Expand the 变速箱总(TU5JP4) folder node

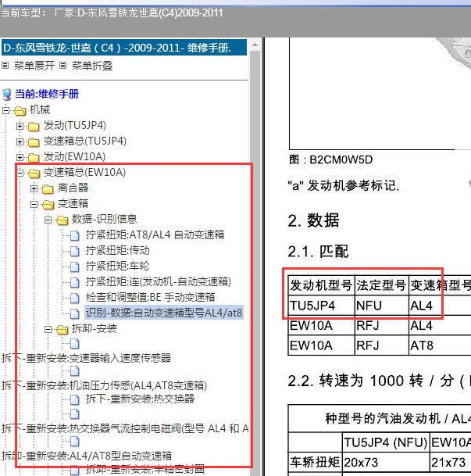click(20, 141)
